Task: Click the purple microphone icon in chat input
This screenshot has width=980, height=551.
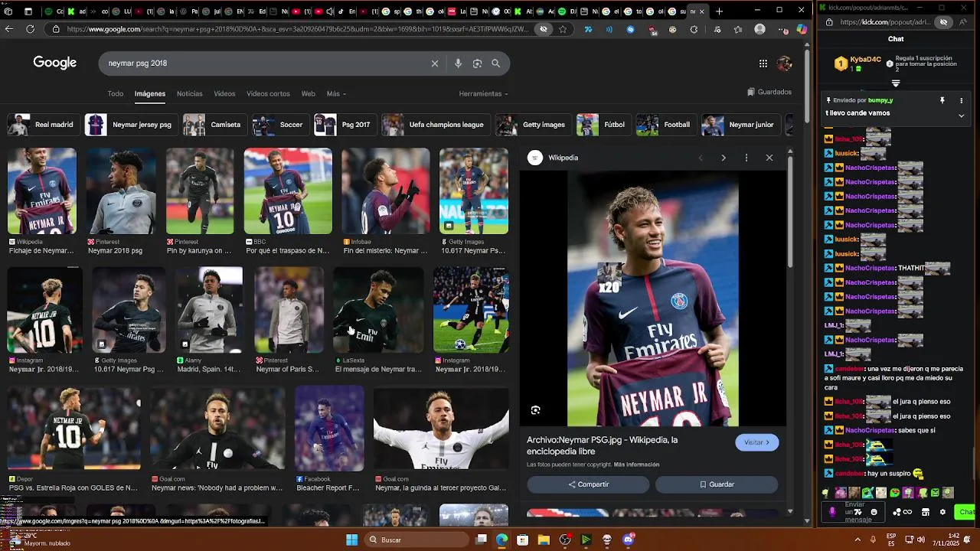Action: coord(832,512)
